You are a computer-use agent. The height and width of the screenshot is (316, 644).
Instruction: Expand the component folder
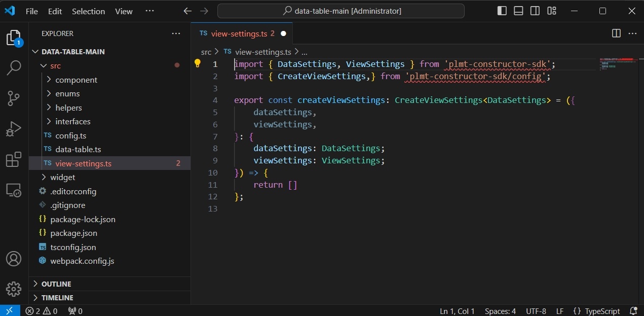[x=76, y=80]
